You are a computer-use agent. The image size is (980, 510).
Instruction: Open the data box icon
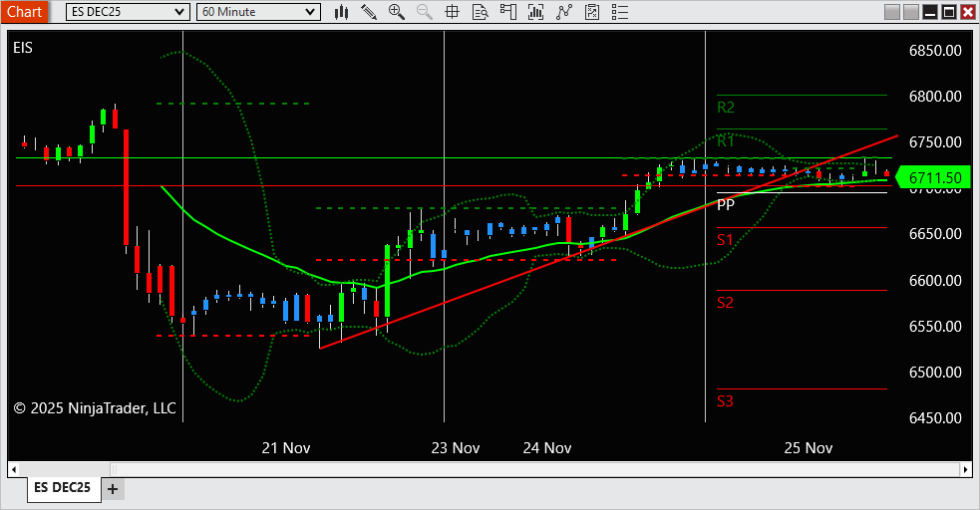click(480, 12)
